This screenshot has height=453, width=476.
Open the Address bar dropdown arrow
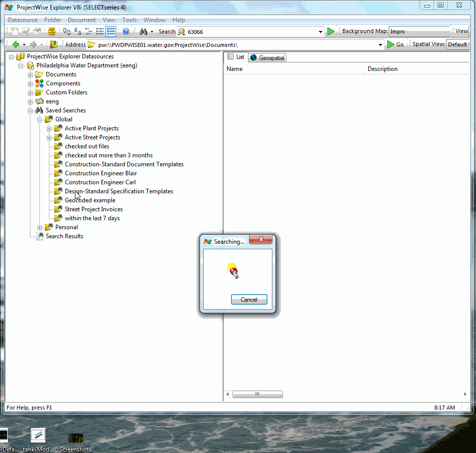(x=380, y=45)
